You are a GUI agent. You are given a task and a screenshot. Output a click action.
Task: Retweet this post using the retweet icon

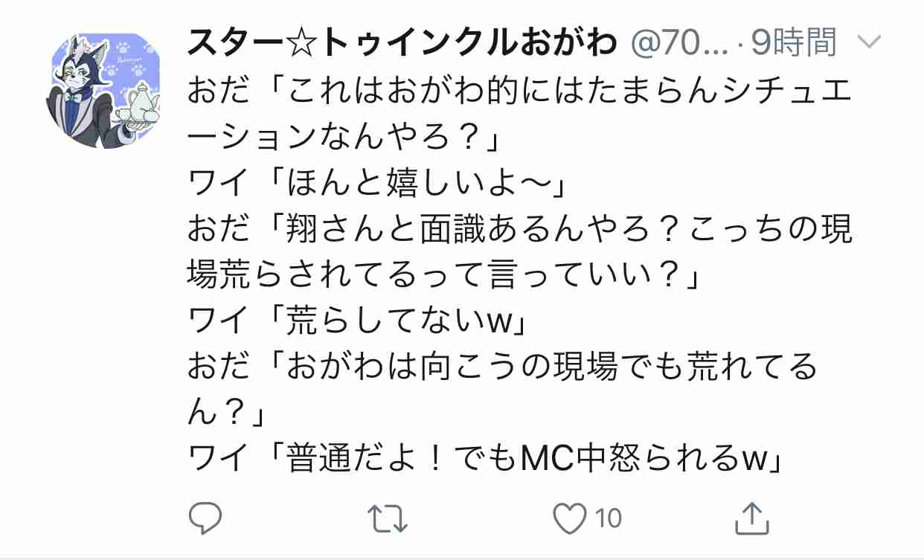(388, 518)
